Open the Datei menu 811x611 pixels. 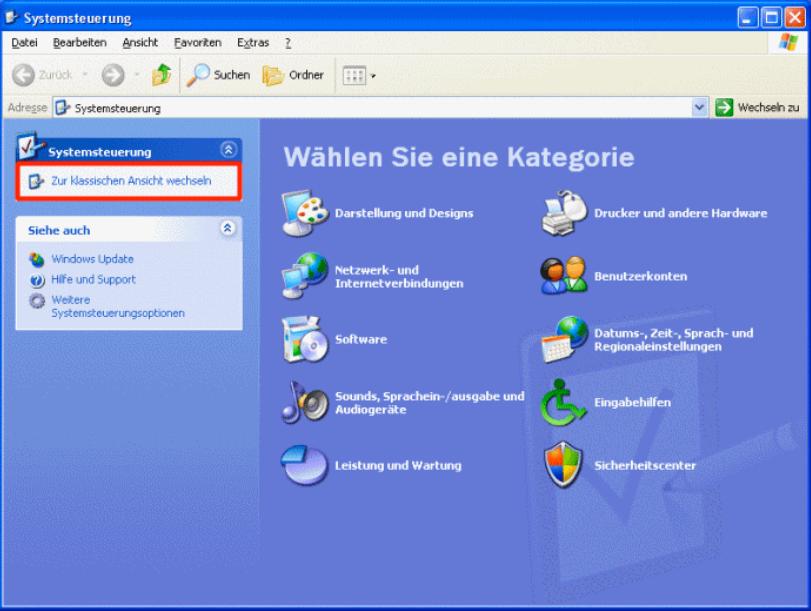click(x=24, y=42)
